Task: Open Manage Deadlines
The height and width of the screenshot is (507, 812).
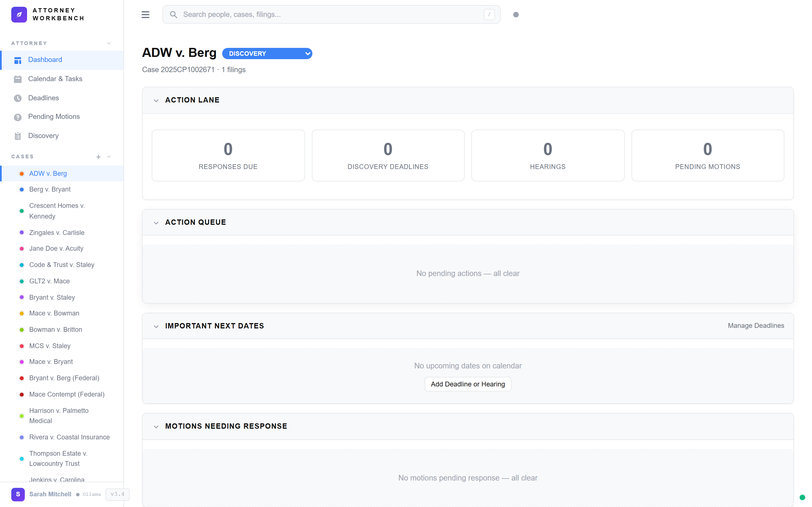Action: pos(756,326)
